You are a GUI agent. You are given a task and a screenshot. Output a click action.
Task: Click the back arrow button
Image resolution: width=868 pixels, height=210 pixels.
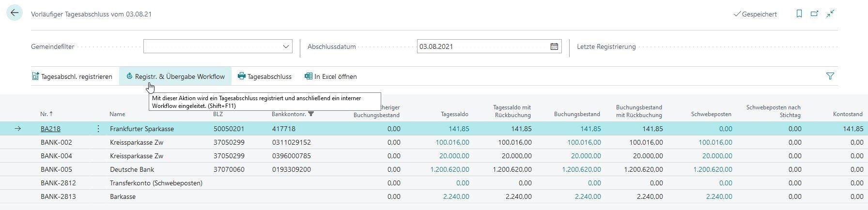(15, 13)
